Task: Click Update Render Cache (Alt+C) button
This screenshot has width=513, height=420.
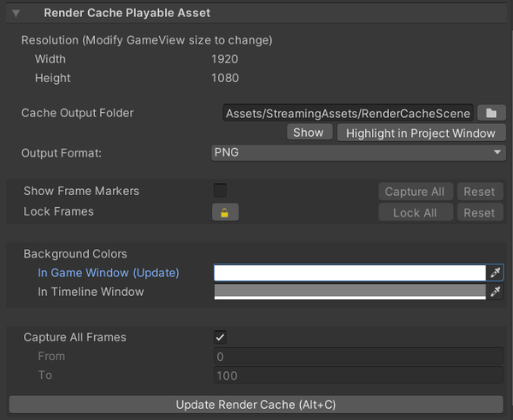Action: click(x=256, y=405)
